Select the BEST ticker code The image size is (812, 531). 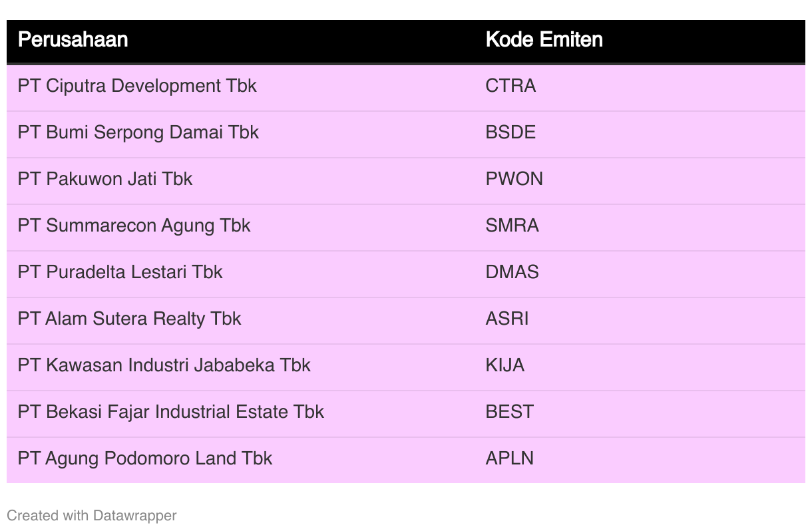click(510, 412)
